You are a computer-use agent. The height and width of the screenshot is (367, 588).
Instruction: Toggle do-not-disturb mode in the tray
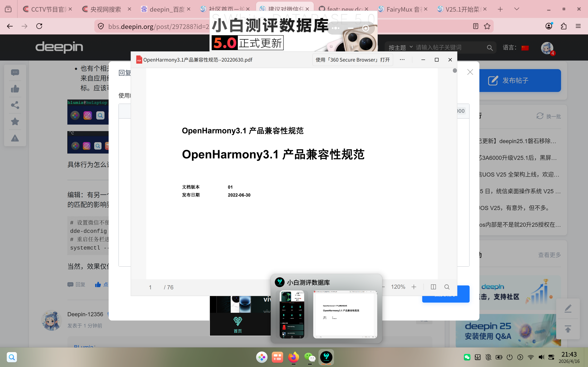488,357
